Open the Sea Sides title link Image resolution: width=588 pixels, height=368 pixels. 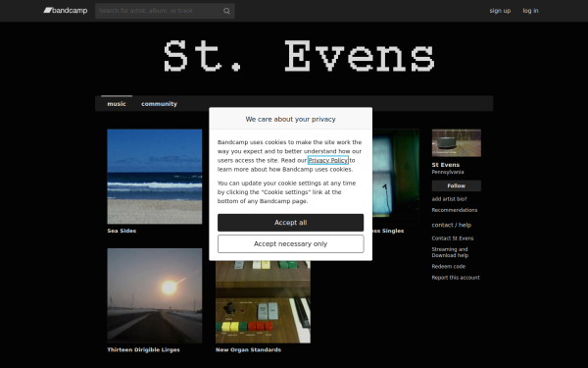tap(122, 231)
